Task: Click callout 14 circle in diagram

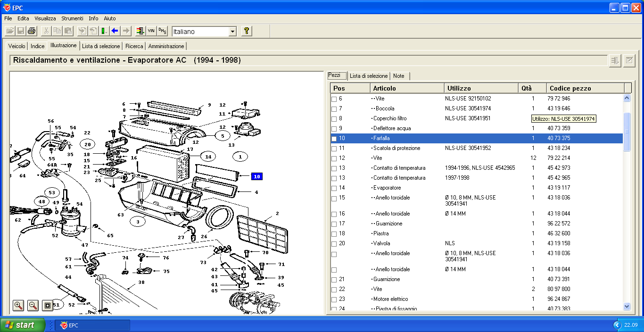Action: (208, 156)
